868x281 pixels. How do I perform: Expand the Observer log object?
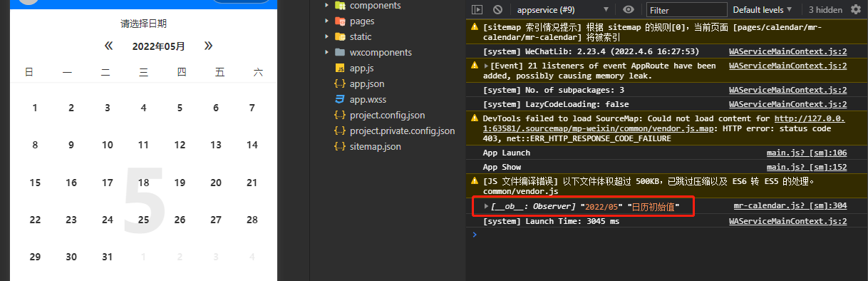pyautogui.click(x=487, y=206)
